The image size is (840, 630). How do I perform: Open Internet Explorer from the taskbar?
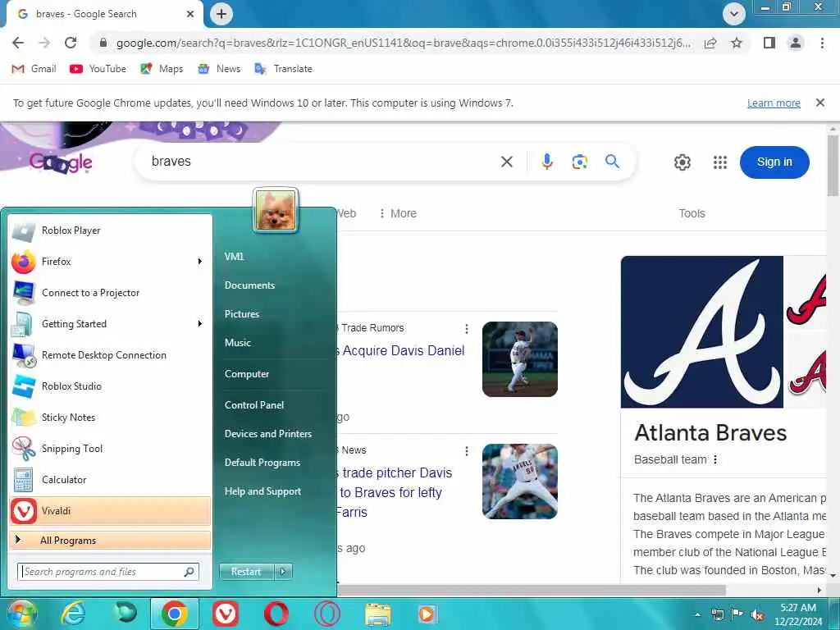(x=72, y=614)
